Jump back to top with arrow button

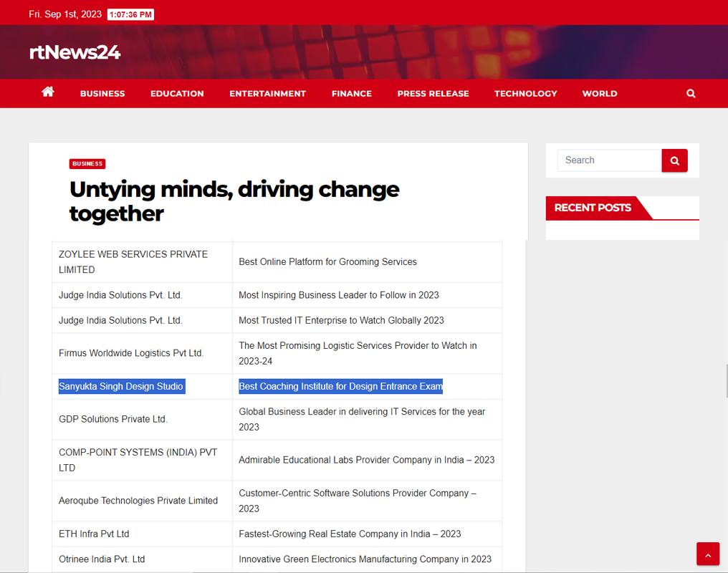click(707, 554)
